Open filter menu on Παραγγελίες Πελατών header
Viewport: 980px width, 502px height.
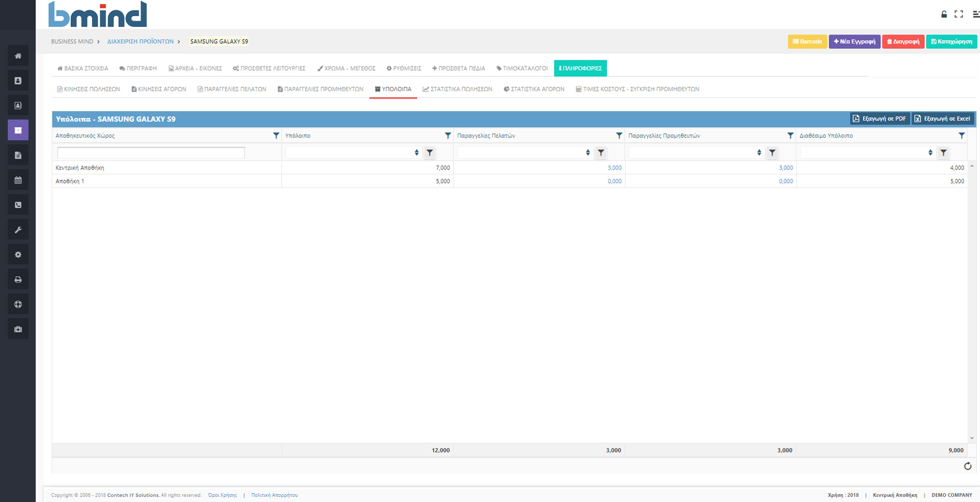pos(619,136)
